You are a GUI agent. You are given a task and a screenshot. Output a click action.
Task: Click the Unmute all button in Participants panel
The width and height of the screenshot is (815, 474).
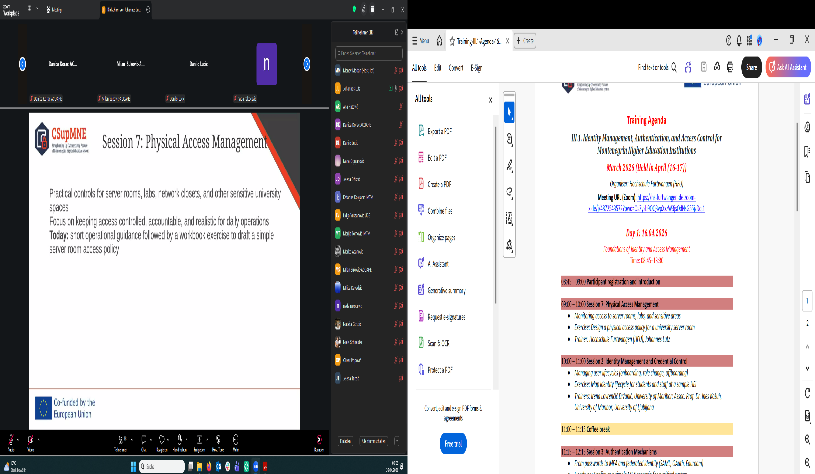pos(373,441)
